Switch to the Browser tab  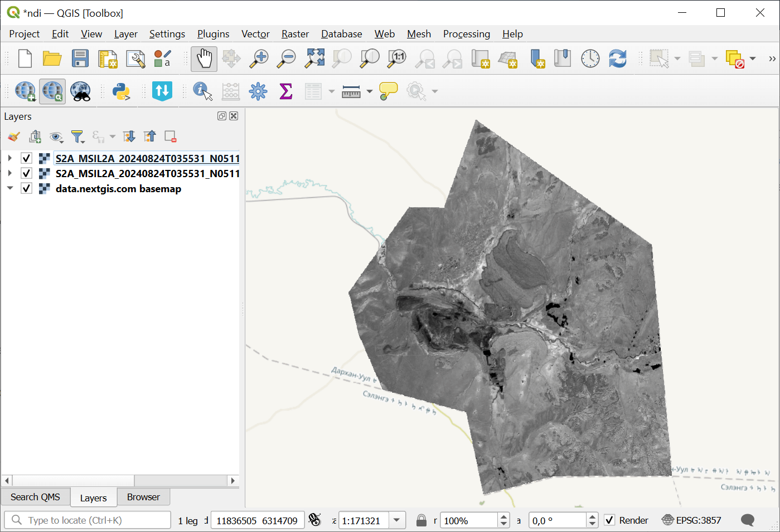143,497
